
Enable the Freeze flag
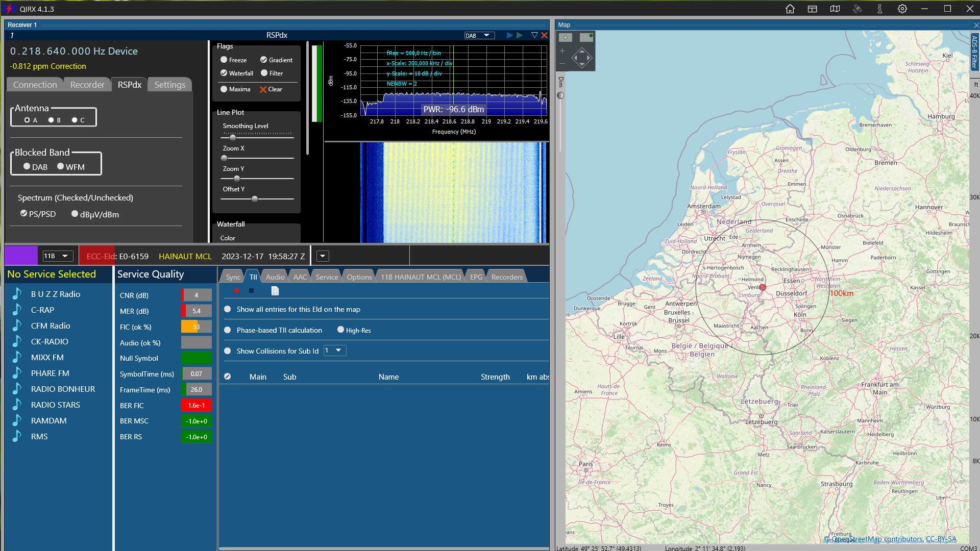click(224, 60)
